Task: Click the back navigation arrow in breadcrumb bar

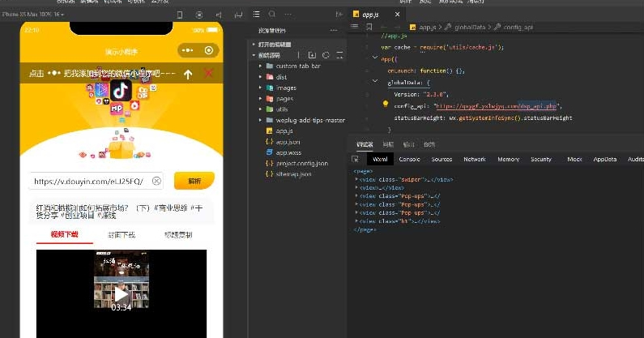Action: click(384, 27)
